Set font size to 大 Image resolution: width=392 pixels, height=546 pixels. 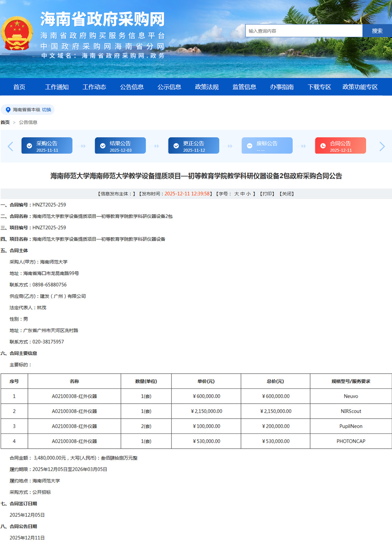[x=236, y=194]
